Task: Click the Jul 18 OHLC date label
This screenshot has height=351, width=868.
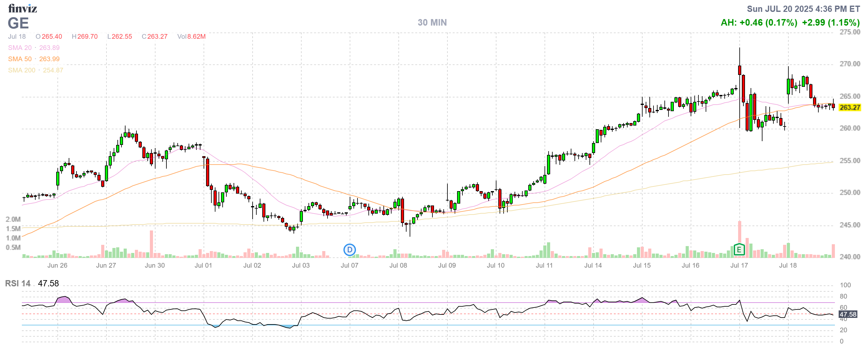Action: pos(17,36)
